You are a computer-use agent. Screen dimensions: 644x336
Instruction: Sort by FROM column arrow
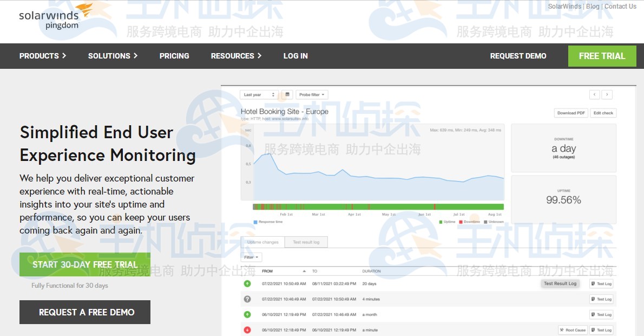[304, 271]
